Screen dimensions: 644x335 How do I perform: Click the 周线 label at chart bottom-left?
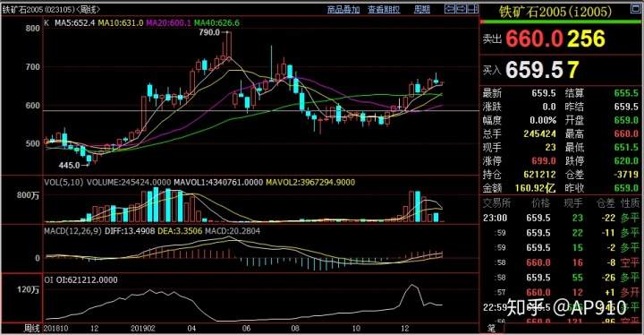31,329
